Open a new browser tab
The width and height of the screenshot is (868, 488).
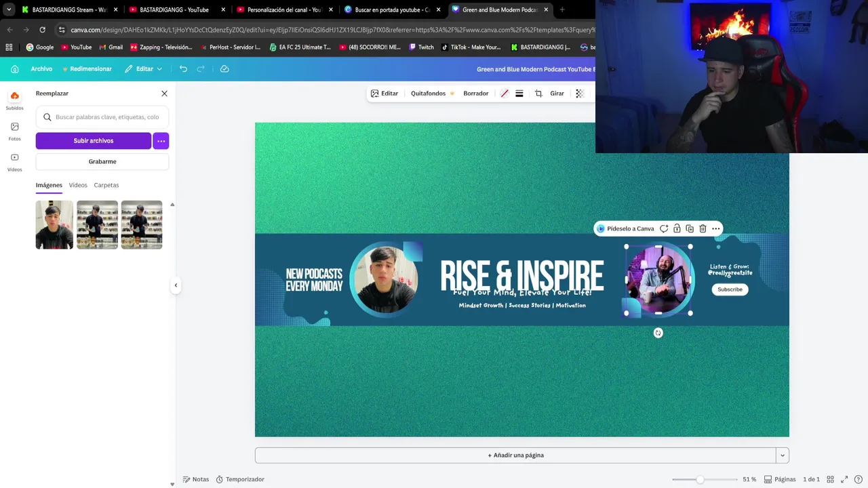(562, 9)
